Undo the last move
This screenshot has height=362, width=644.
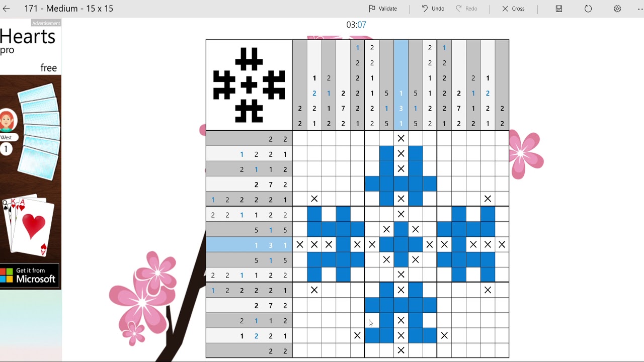[x=433, y=9]
